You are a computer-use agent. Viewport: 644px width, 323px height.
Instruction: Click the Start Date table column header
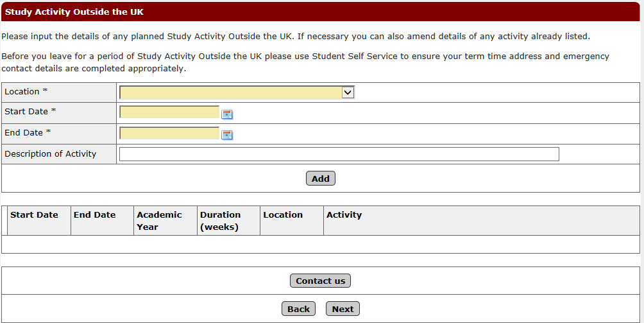35,215
